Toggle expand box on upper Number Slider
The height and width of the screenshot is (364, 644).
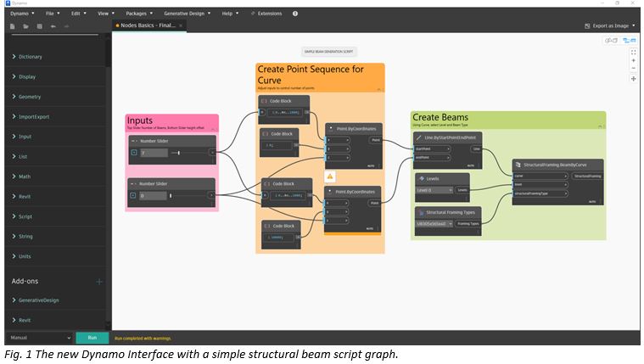(x=134, y=153)
